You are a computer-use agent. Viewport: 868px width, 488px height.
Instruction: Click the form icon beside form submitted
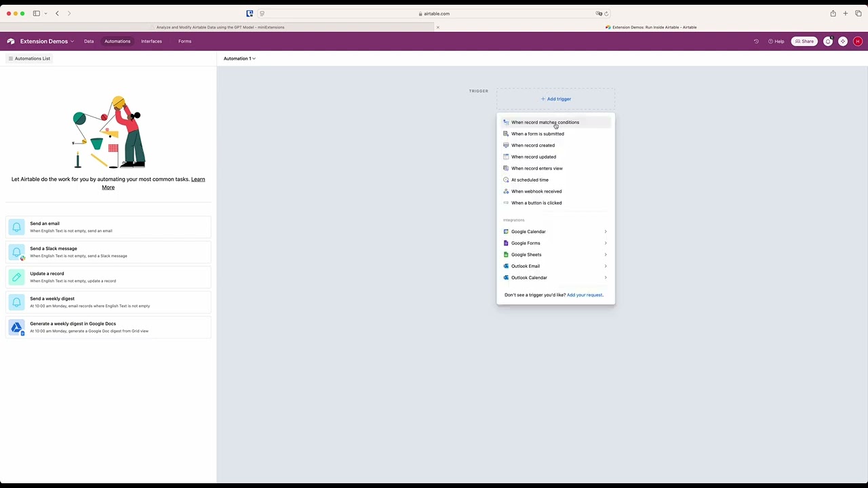pyautogui.click(x=506, y=134)
